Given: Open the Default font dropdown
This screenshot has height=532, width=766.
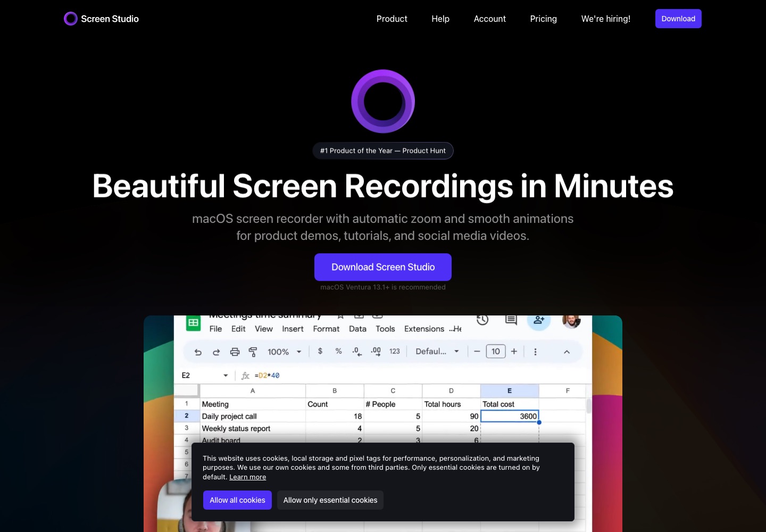Looking at the screenshot, I should (437, 351).
